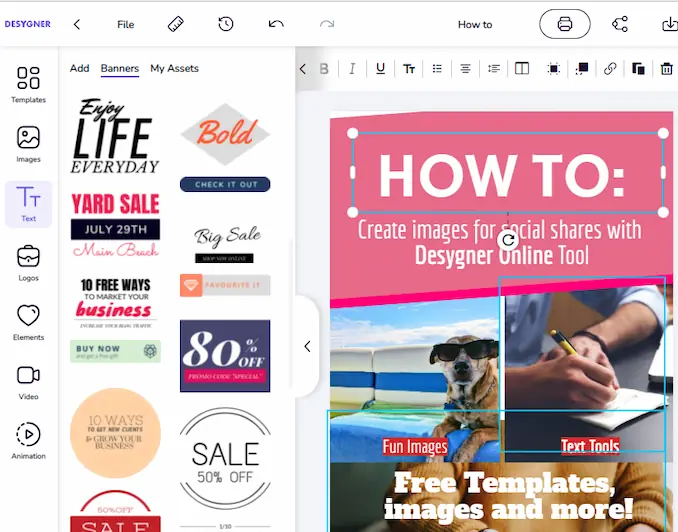Select the 'Fun Images' label
This screenshot has width=678, height=532.
click(x=415, y=447)
